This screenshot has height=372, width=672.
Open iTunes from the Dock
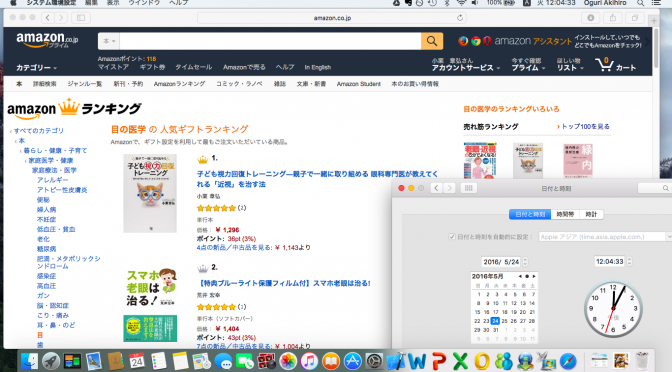(x=309, y=361)
